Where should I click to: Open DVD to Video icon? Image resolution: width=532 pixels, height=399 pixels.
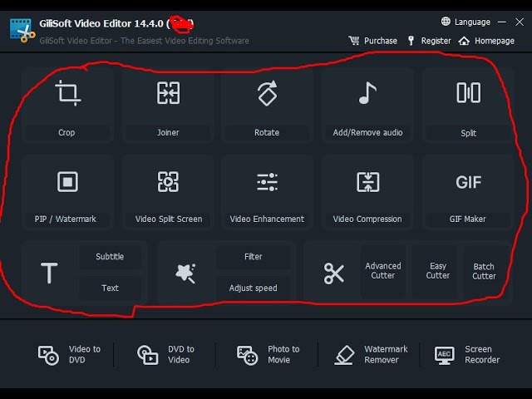point(148,355)
